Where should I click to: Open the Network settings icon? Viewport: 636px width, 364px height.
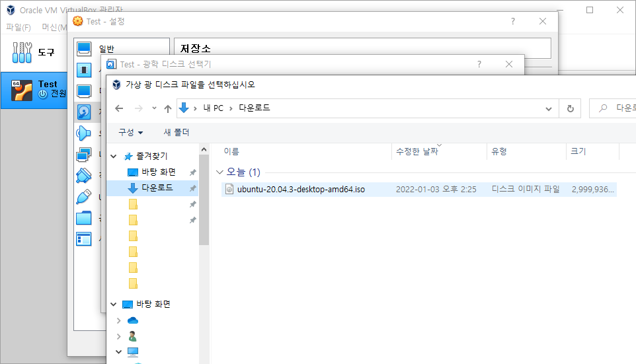pos(84,155)
